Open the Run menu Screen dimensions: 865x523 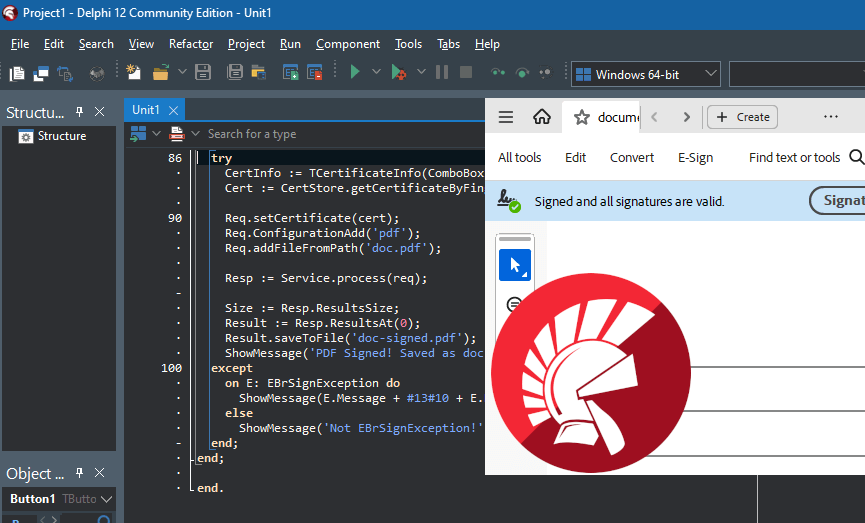tap(290, 44)
